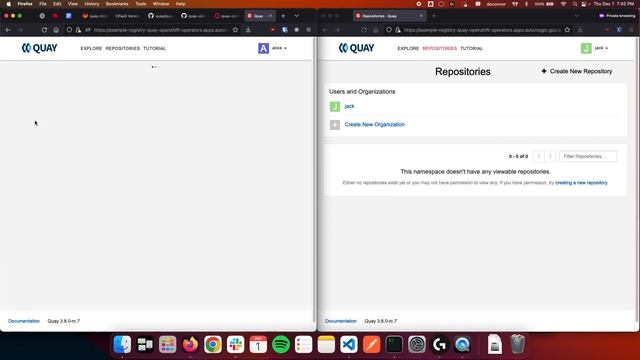Open Tutorial in the right Quay window

471,48
